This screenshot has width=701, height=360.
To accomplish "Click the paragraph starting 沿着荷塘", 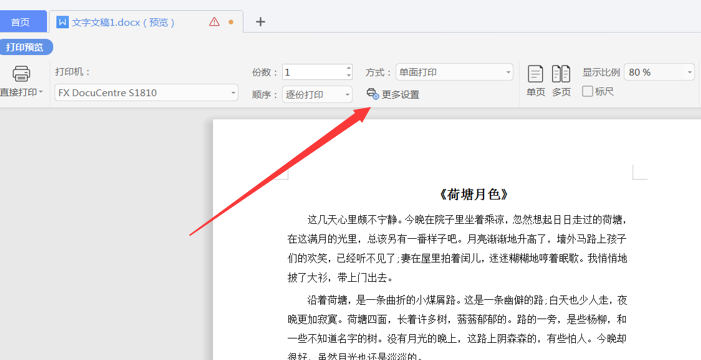I will pos(457,327).
